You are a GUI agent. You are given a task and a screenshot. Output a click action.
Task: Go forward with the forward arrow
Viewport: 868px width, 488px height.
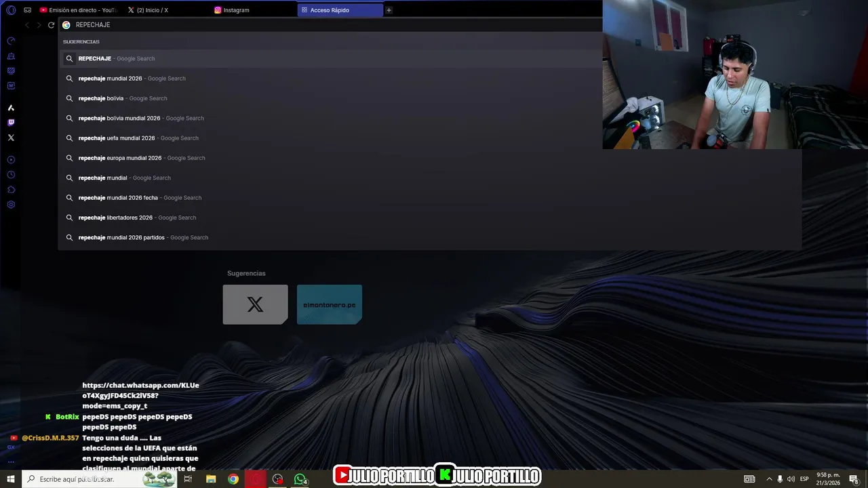coord(39,25)
